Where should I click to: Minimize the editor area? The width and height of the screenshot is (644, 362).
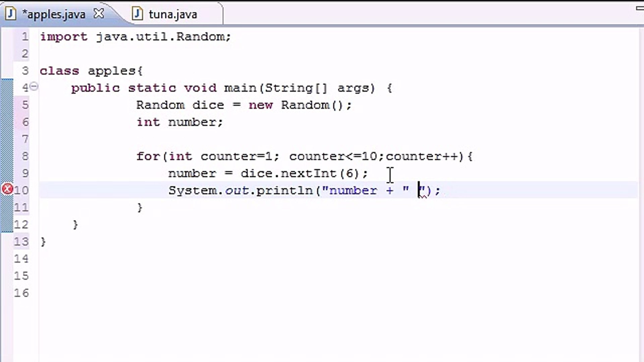[x=640, y=8]
